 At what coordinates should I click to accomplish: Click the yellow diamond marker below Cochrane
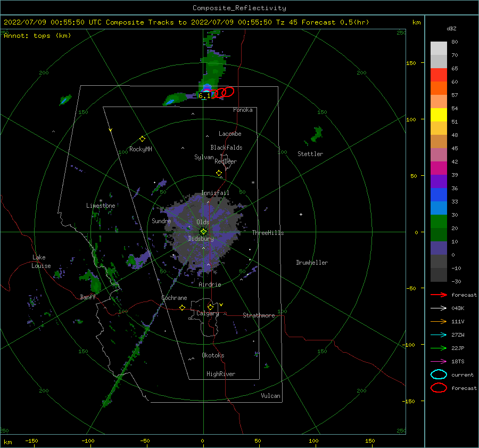(182, 308)
